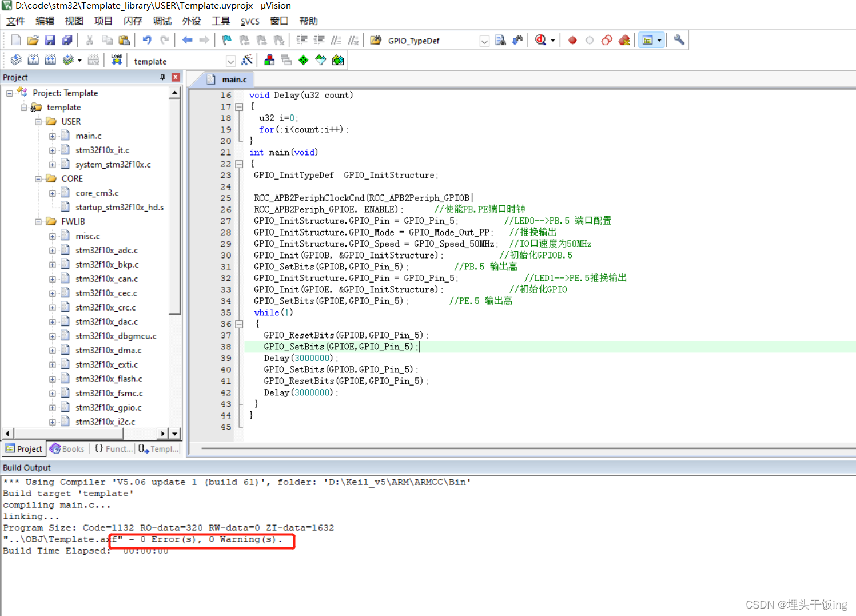
Task: Click the Kill all breakpoints icon
Action: [x=624, y=40]
